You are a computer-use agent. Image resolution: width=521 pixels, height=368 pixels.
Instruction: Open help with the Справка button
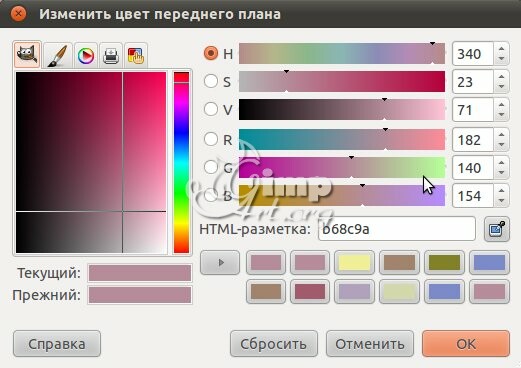pyautogui.click(x=57, y=344)
